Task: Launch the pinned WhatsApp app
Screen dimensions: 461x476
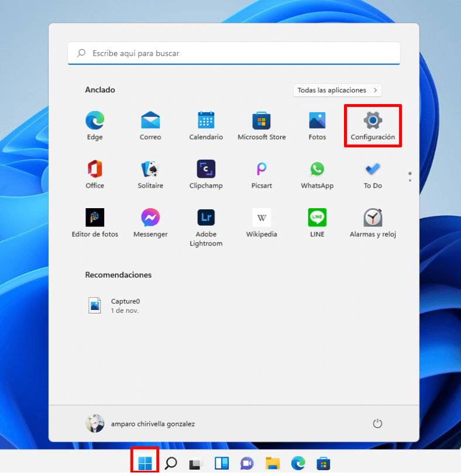Action: tap(317, 174)
